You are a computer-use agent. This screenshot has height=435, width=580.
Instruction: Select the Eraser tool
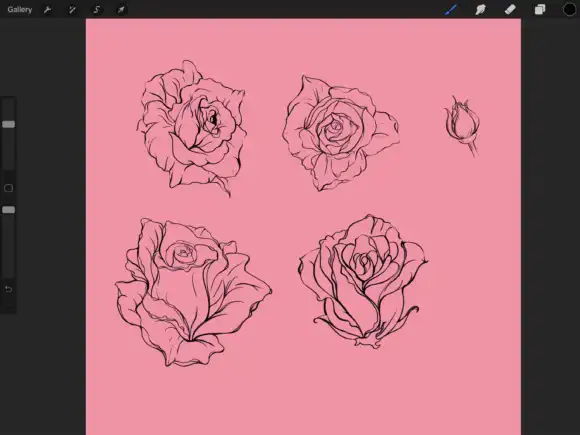pos(510,9)
